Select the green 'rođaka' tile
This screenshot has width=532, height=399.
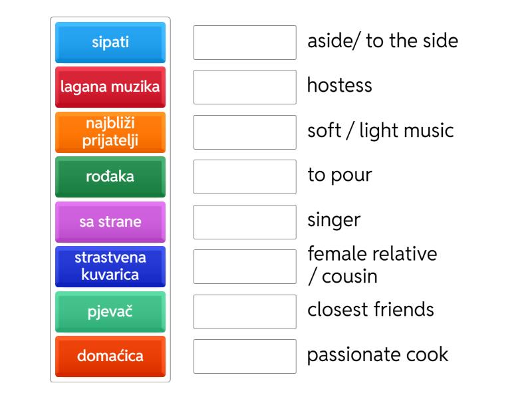click(x=110, y=177)
